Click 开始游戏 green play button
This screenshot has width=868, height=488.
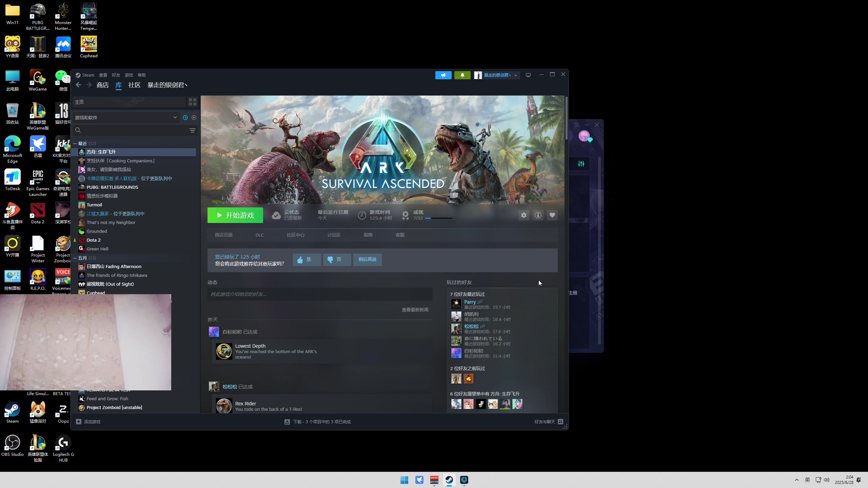(x=235, y=215)
